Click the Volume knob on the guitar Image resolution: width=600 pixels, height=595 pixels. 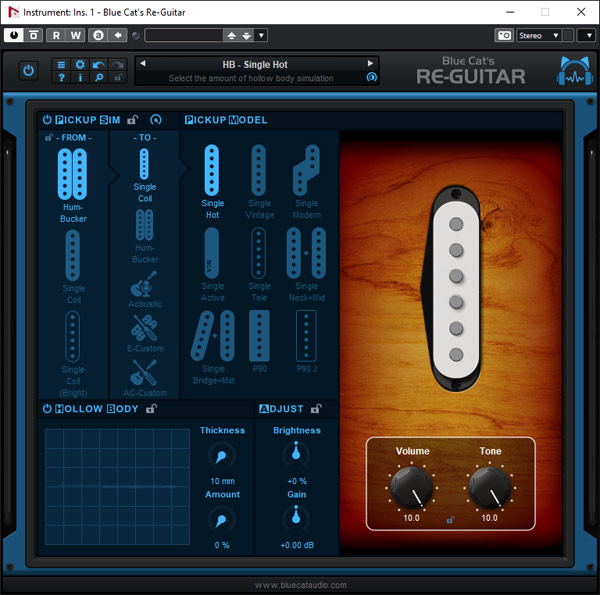(411, 486)
